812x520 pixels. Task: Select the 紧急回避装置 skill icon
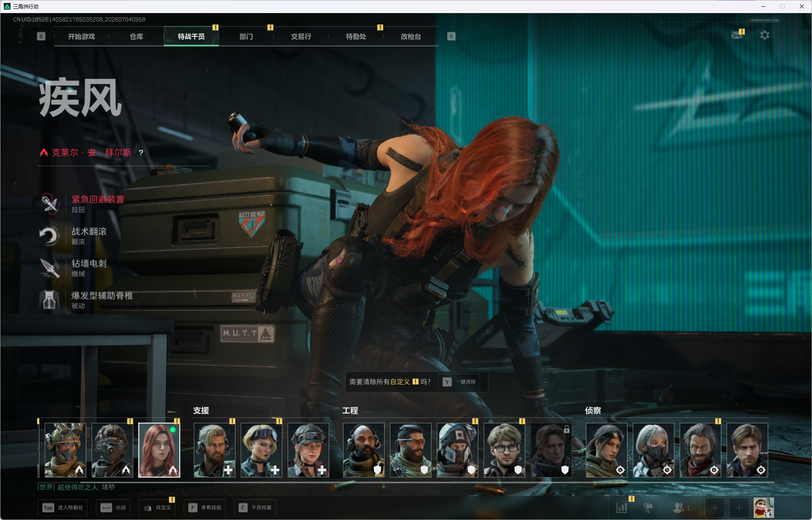pos(50,204)
